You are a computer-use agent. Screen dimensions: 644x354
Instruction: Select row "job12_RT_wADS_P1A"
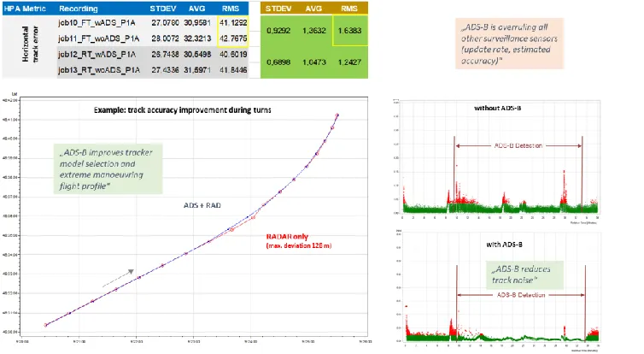[x=152, y=54]
